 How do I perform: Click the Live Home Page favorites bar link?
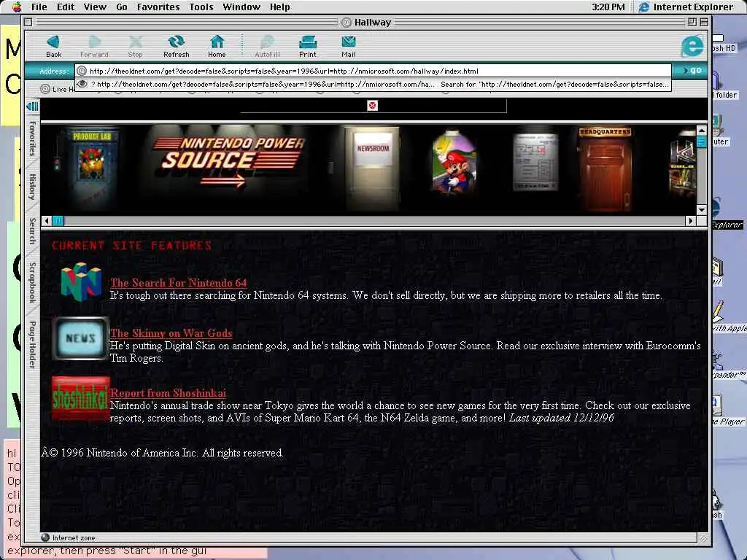point(58,89)
